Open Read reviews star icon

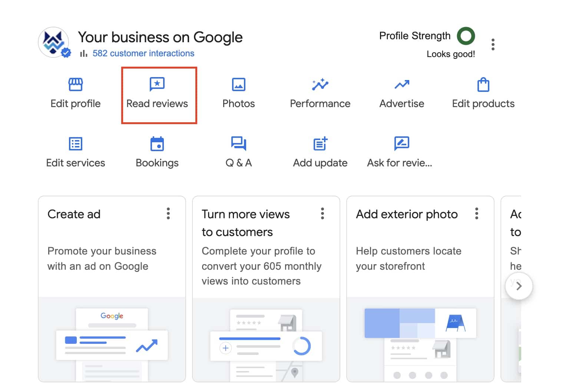click(157, 84)
